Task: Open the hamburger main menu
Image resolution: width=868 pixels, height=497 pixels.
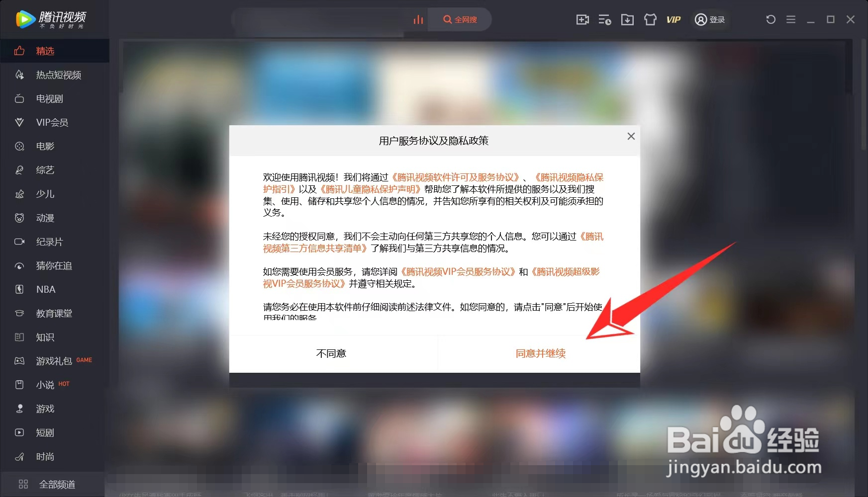Action: [x=790, y=19]
